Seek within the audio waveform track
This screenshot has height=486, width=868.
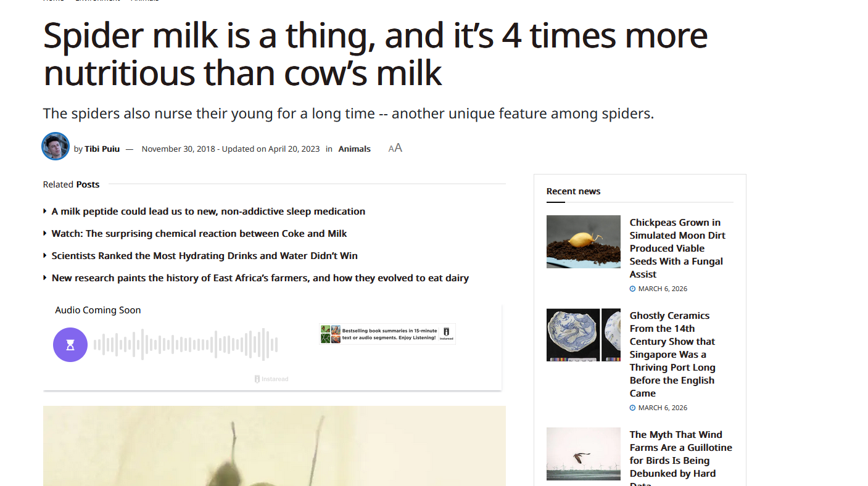(x=185, y=345)
